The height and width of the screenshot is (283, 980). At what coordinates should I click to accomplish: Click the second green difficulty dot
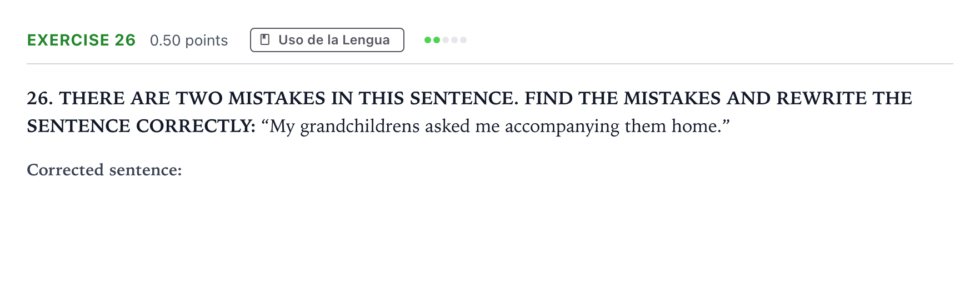tap(437, 40)
